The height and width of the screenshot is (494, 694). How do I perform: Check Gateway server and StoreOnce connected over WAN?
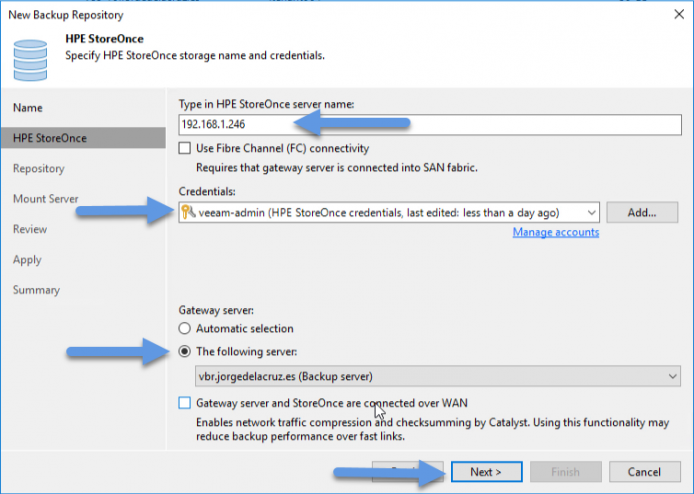(185, 403)
